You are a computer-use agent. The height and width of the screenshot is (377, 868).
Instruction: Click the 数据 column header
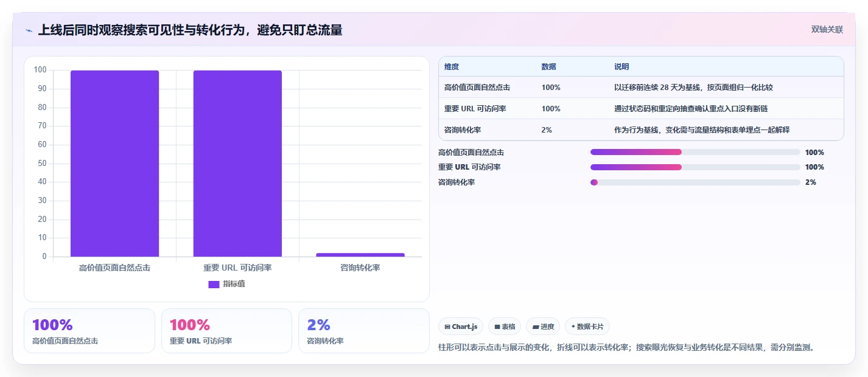(549, 67)
